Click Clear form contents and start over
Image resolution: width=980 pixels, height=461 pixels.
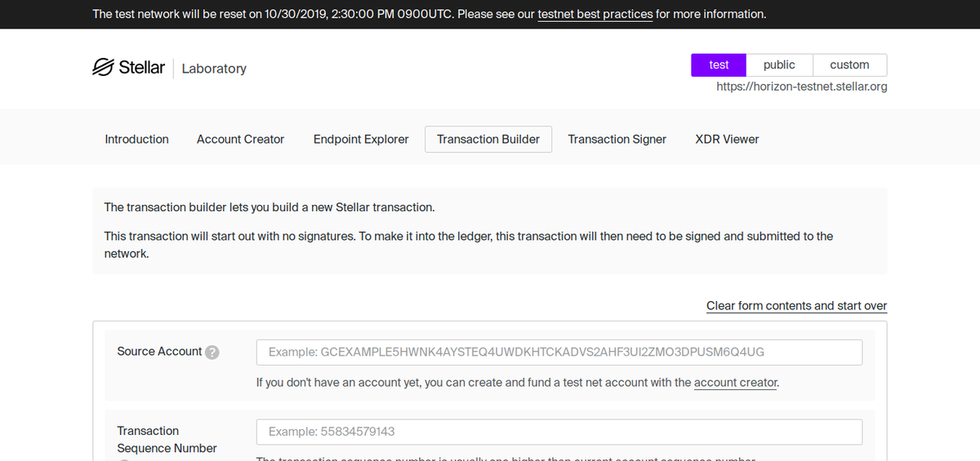796,306
